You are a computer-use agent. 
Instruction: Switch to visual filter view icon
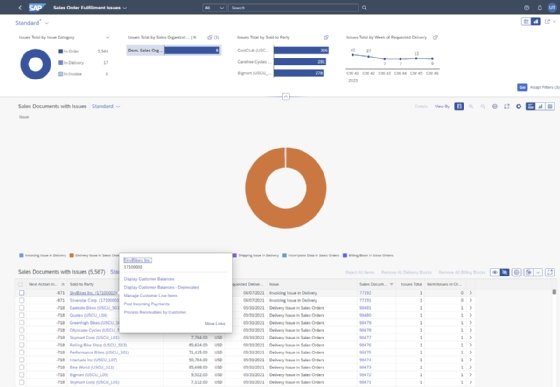pos(535,22)
